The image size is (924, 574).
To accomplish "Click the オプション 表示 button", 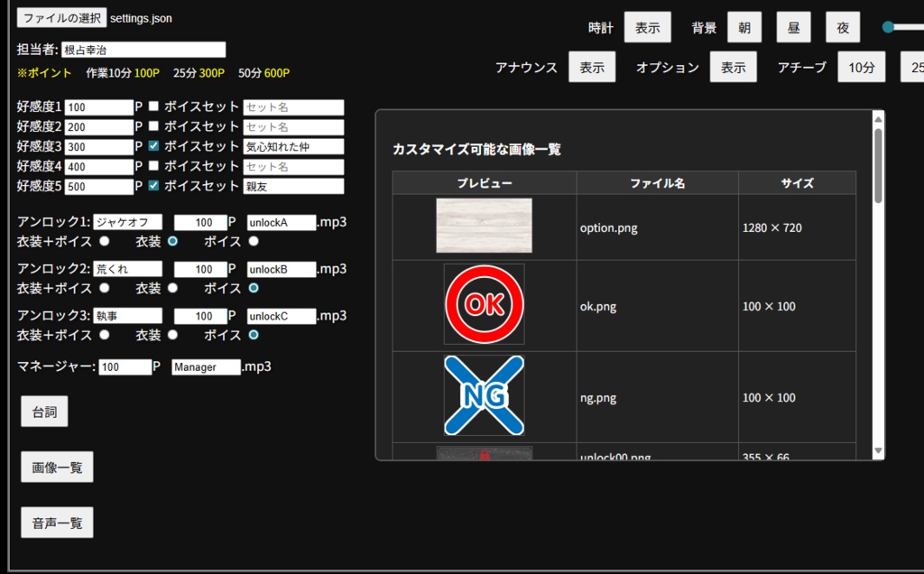I will coord(733,67).
